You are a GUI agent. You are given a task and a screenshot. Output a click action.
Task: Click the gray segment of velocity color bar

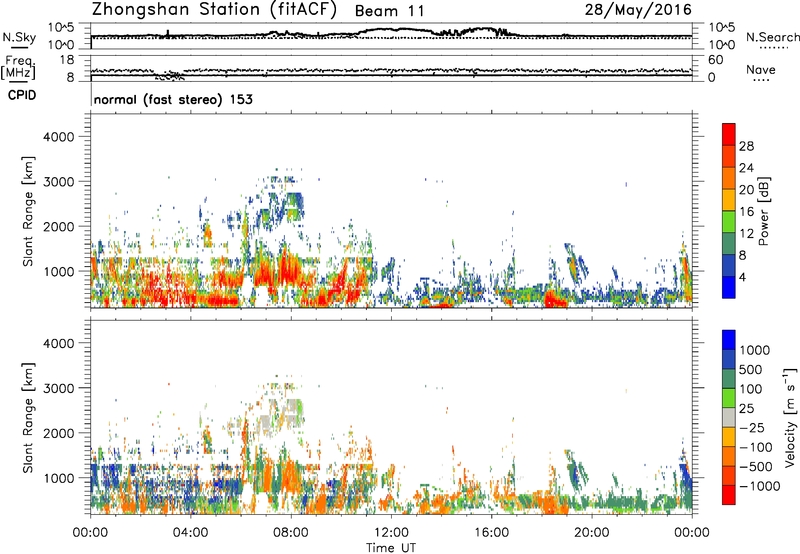(x=729, y=417)
